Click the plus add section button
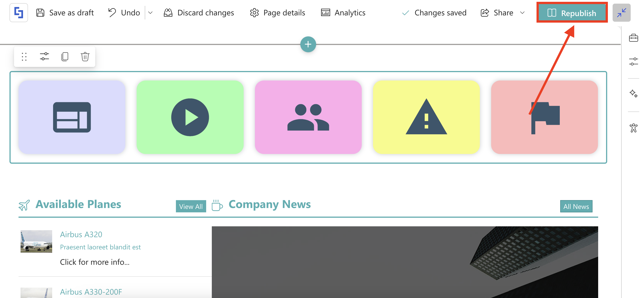Screen dimensions: 644x298 coord(308,44)
